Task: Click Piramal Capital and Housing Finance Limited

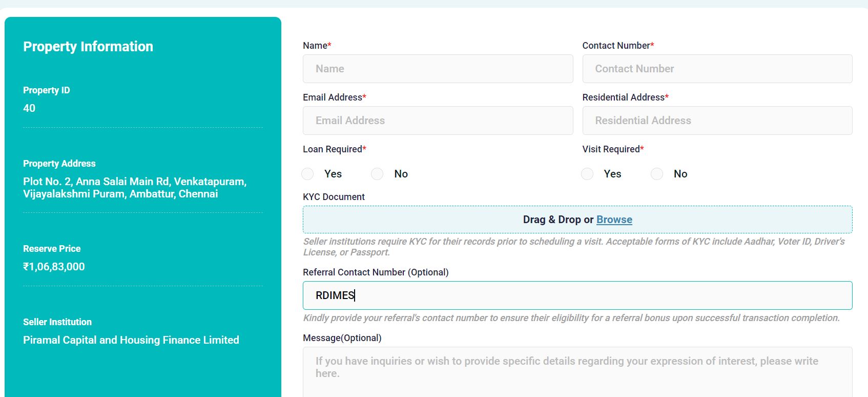Action: click(131, 340)
